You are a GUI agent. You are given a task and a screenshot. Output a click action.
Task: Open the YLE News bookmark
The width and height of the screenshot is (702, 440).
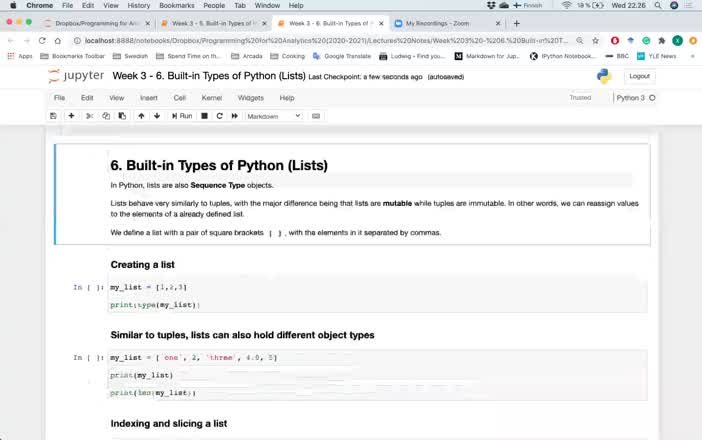657,56
